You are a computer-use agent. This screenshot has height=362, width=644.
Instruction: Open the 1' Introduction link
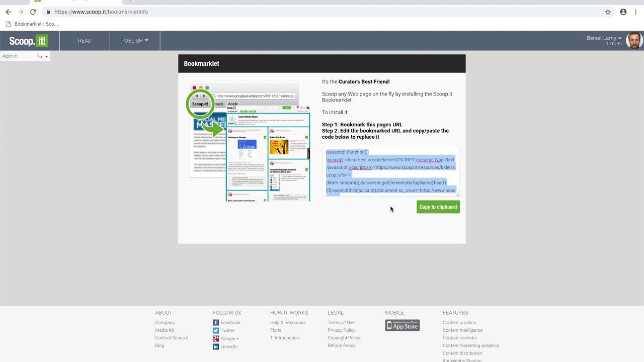point(284,338)
